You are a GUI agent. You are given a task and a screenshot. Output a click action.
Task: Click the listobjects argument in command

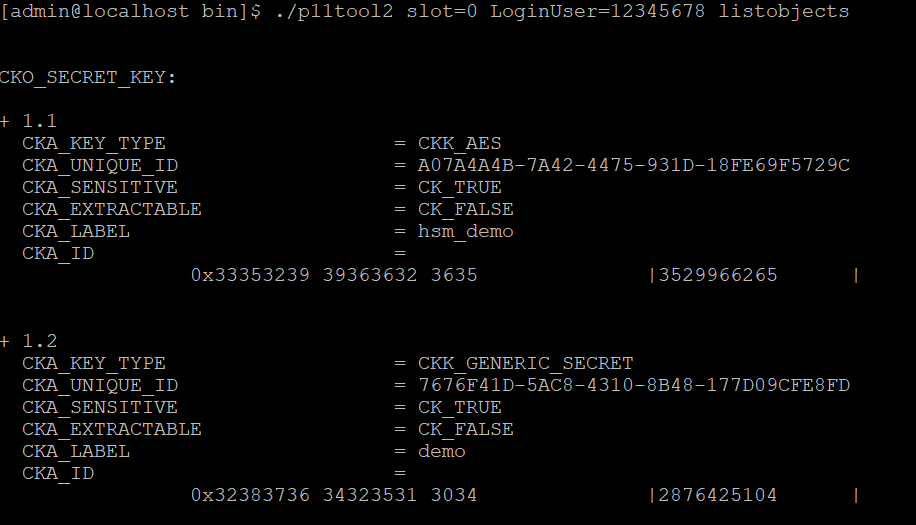click(783, 11)
